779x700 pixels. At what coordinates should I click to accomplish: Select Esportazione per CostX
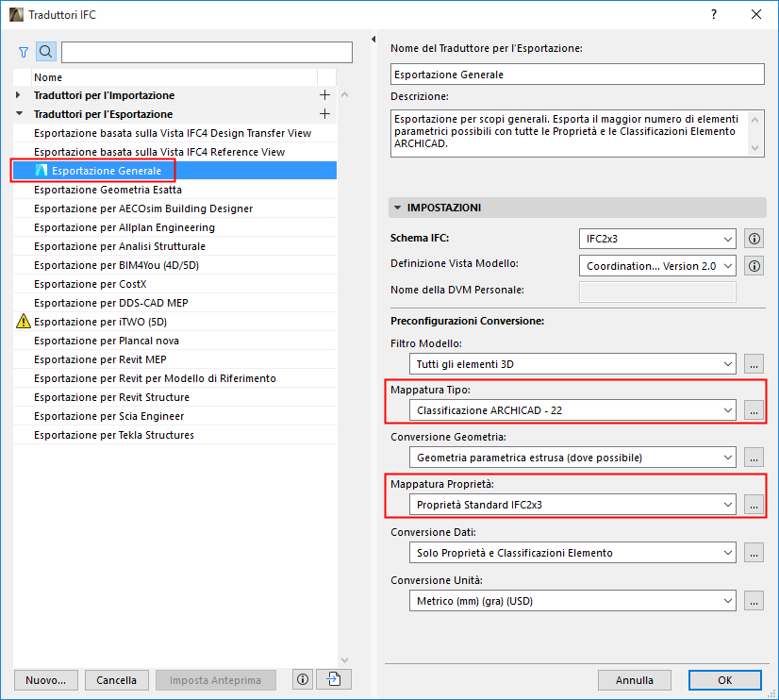(x=174, y=284)
